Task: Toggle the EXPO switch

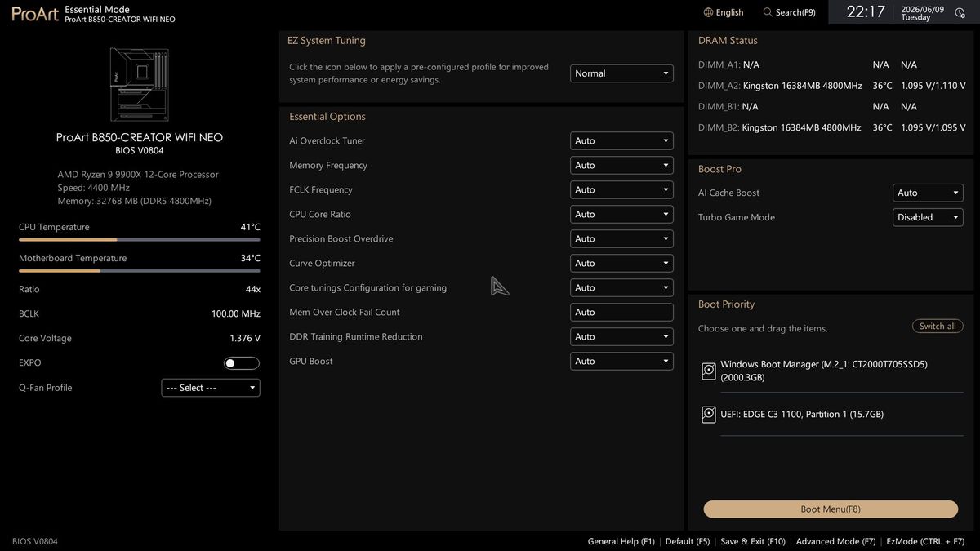Action: pos(242,363)
